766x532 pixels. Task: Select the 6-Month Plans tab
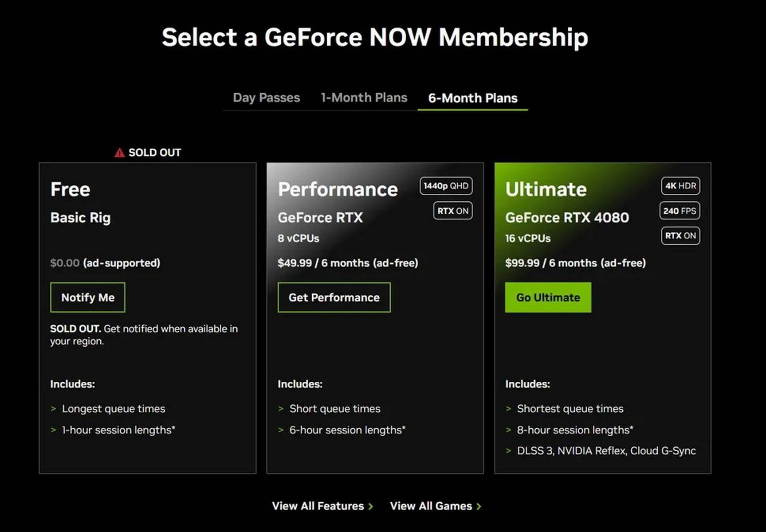pyautogui.click(x=472, y=98)
